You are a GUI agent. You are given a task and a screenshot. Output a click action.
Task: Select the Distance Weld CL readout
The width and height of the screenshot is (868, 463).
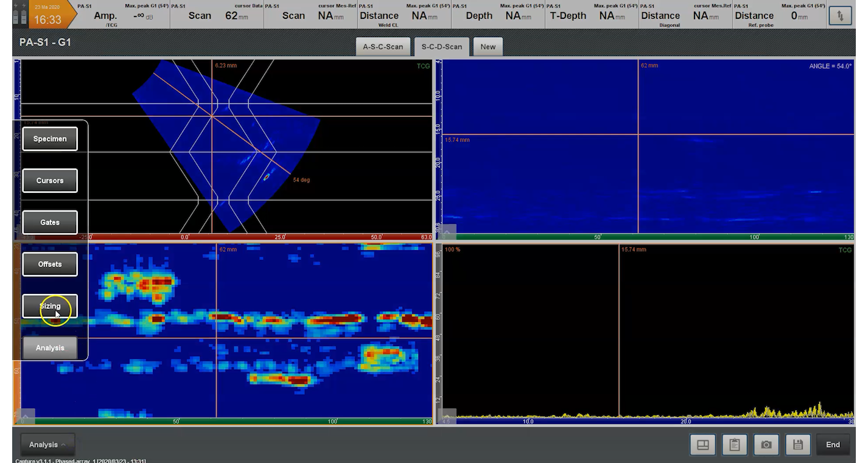[404, 16]
